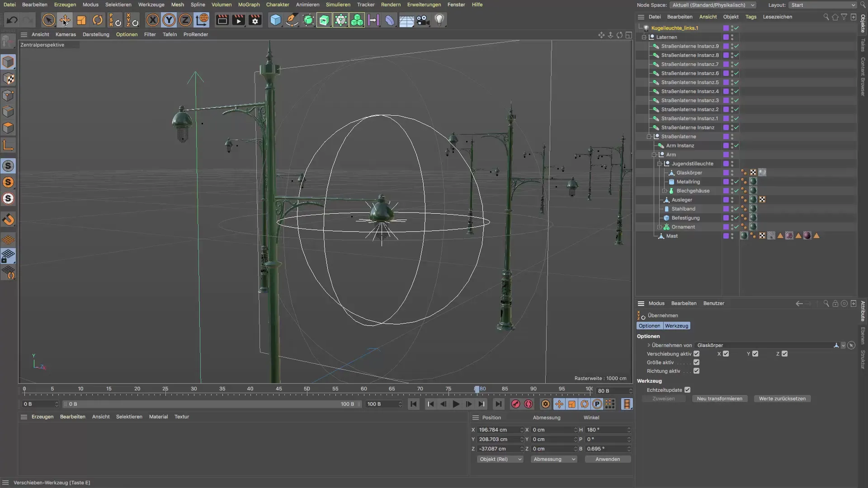The width and height of the screenshot is (868, 488).
Task: Render the active view clapperboard icon
Action: (x=222, y=20)
